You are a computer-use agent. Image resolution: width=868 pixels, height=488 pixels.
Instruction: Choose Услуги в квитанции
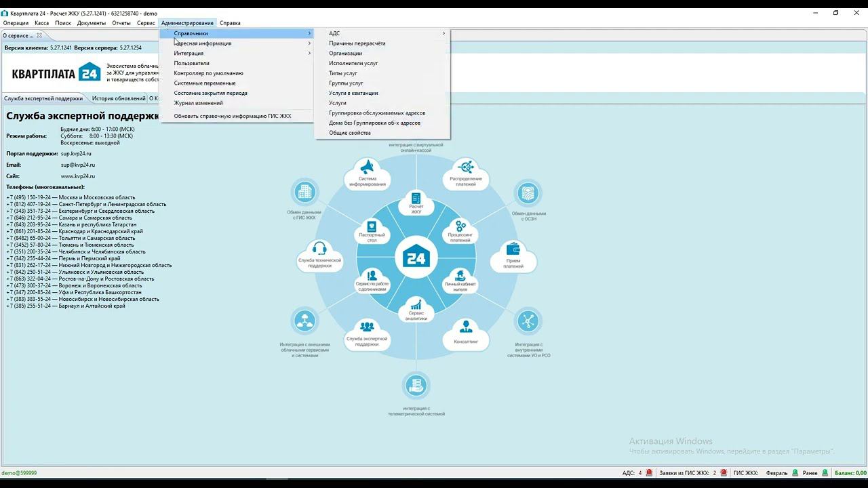coord(382,93)
